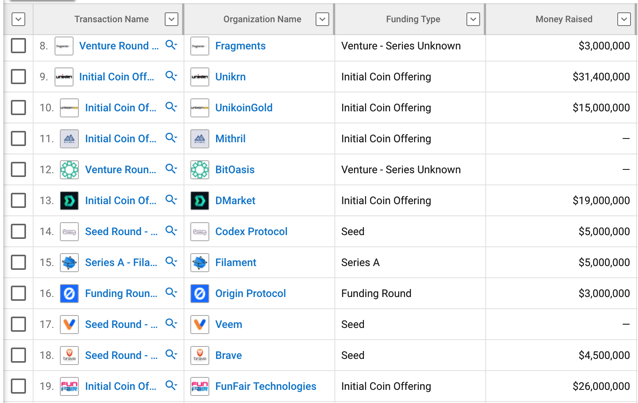638x403 pixels.
Task: Select row 15 Filament checkbox
Action: point(18,262)
